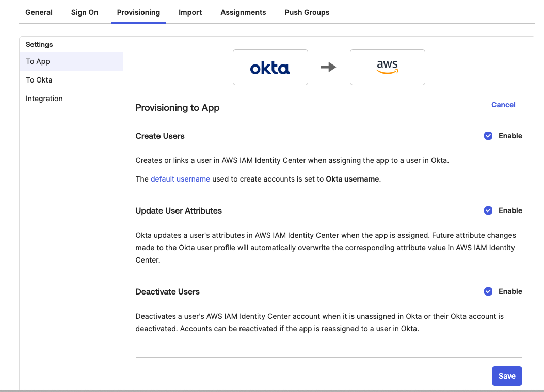Switch to the Import tab
The width and height of the screenshot is (544, 392).
click(190, 12)
